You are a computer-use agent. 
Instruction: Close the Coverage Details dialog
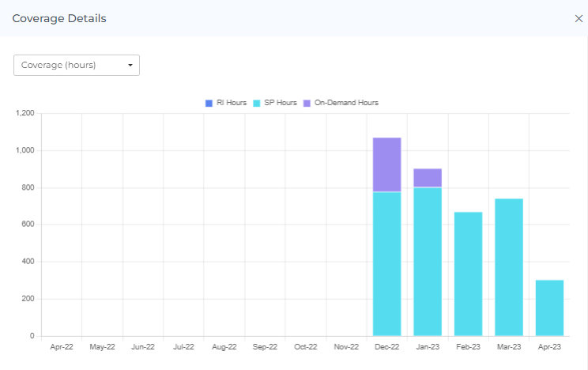(579, 18)
